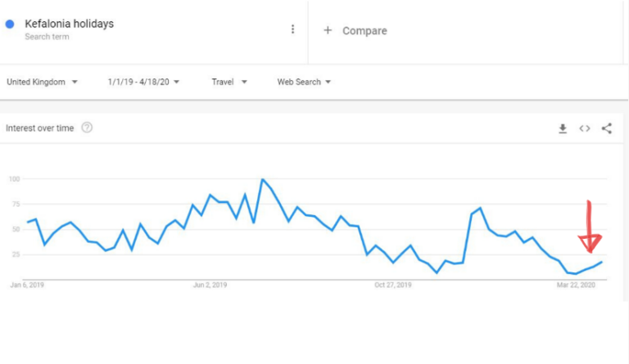629x364 pixels.
Task: Open the embed code icon
Action: tap(585, 128)
